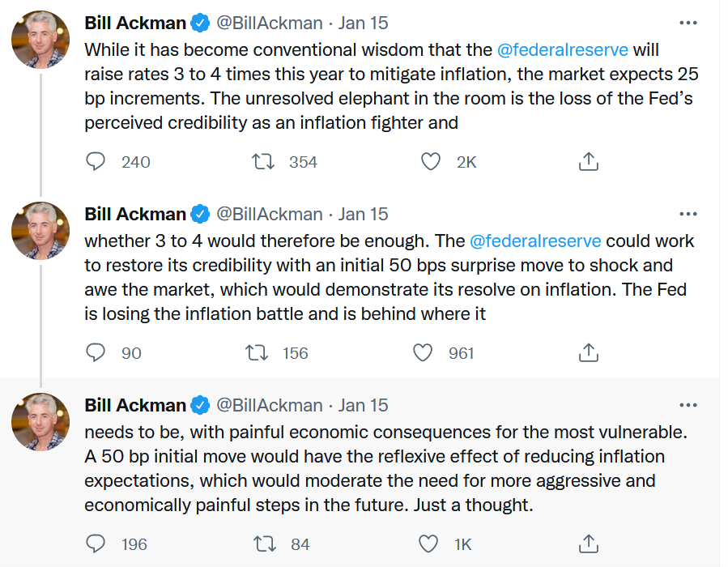Retweet the first tweet with 354 retweets
This screenshot has width=728, height=567.
tap(264, 162)
